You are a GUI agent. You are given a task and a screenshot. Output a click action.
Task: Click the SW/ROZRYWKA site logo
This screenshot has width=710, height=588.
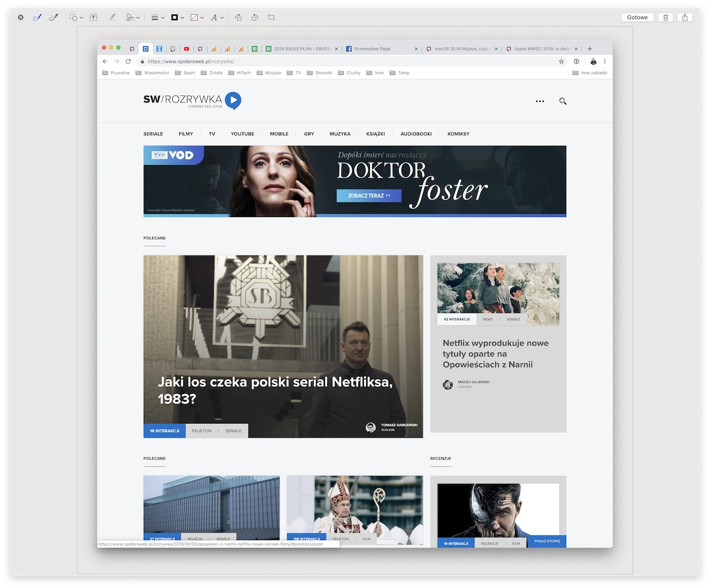(x=192, y=101)
